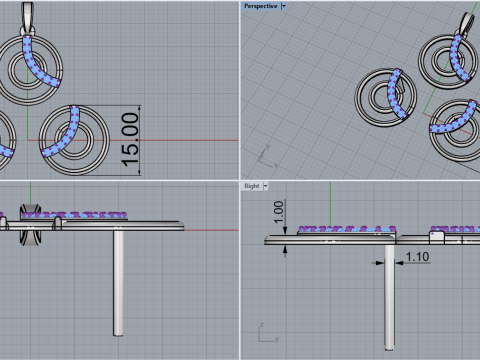Open the Perspective viewport title menu
The height and width of the screenshot is (360, 480).
coord(260,6)
